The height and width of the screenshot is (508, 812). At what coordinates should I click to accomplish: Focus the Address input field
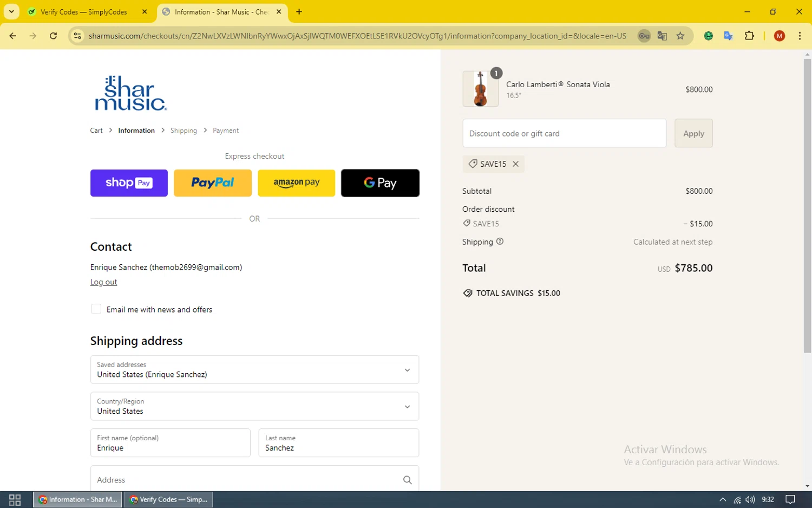(x=254, y=479)
